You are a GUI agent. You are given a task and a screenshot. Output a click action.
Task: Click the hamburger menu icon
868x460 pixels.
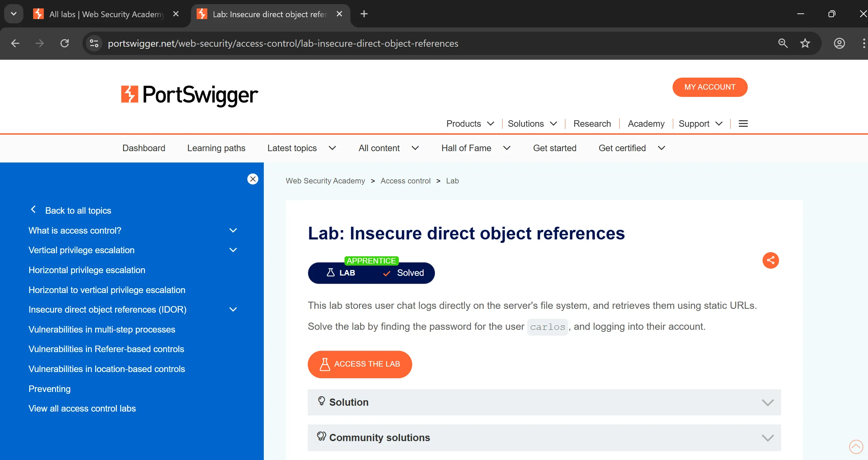[743, 124]
